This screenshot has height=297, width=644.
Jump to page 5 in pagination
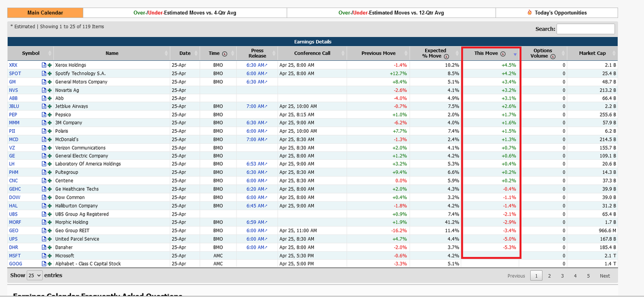(x=588, y=276)
